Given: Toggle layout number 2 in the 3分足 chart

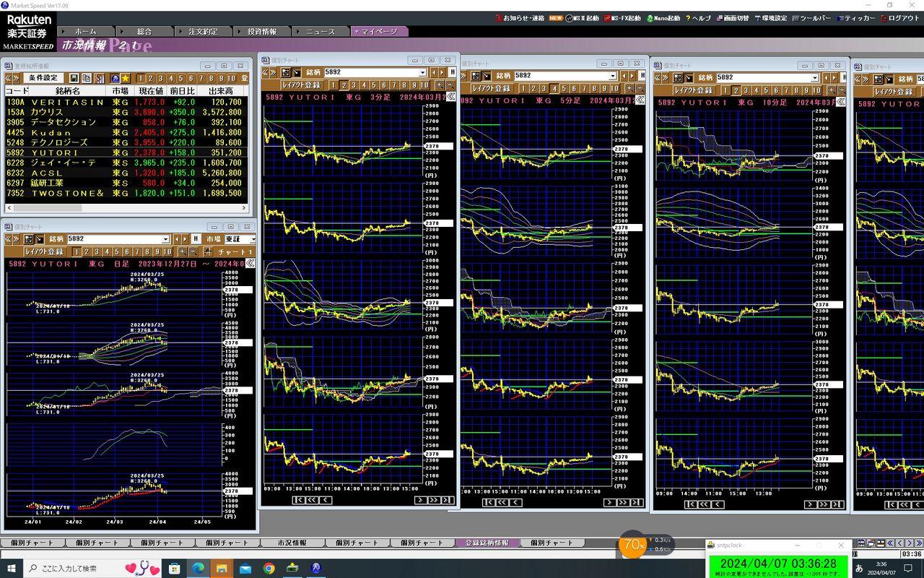Looking at the screenshot, I should point(344,85).
